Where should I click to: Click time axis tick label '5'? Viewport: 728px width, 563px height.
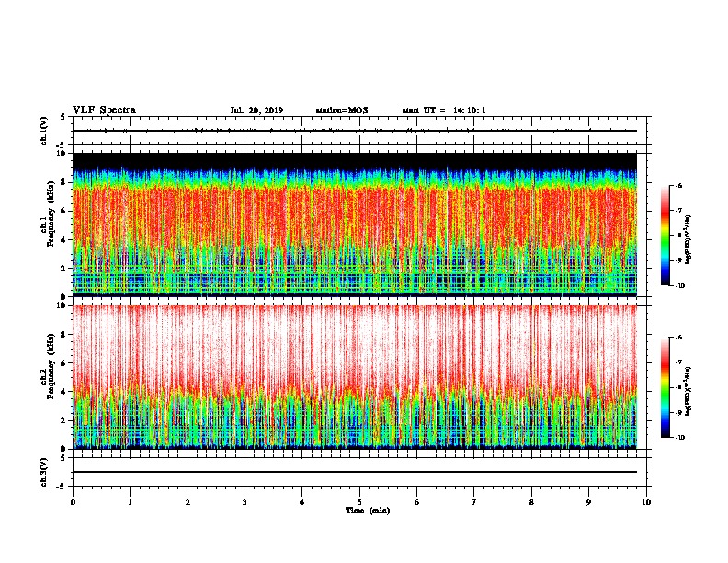coord(359,501)
